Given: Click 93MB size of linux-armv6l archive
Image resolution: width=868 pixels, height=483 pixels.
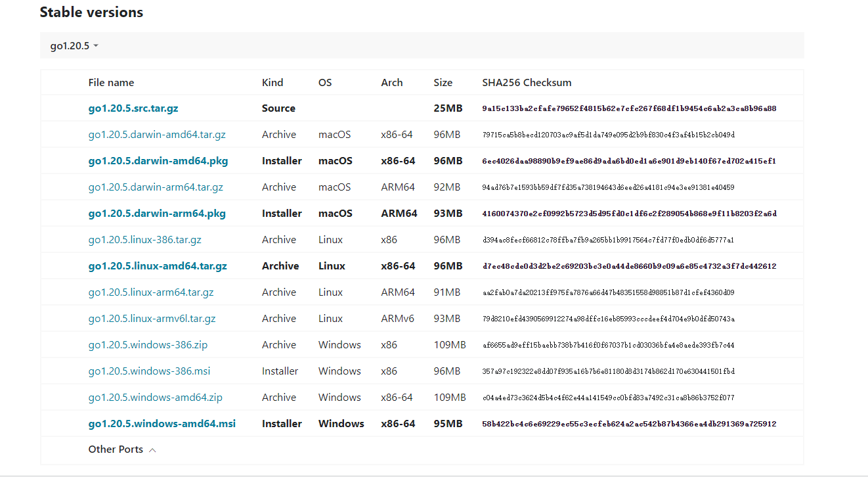Looking at the screenshot, I should (x=447, y=319).
